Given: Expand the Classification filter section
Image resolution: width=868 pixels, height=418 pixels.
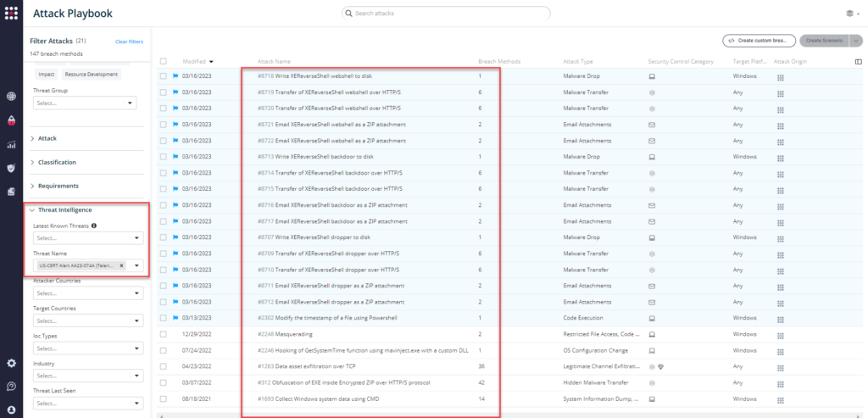Looking at the screenshot, I should (x=57, y=162).
